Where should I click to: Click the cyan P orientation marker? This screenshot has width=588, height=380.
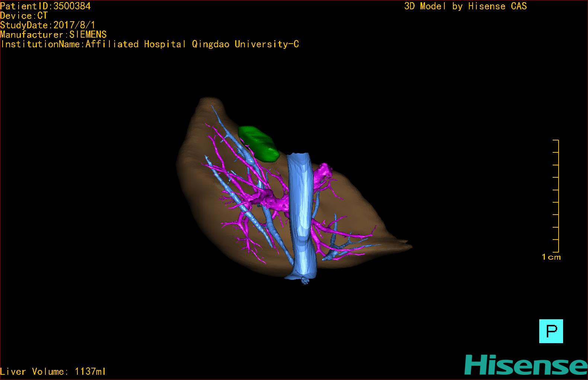[551, 331]
